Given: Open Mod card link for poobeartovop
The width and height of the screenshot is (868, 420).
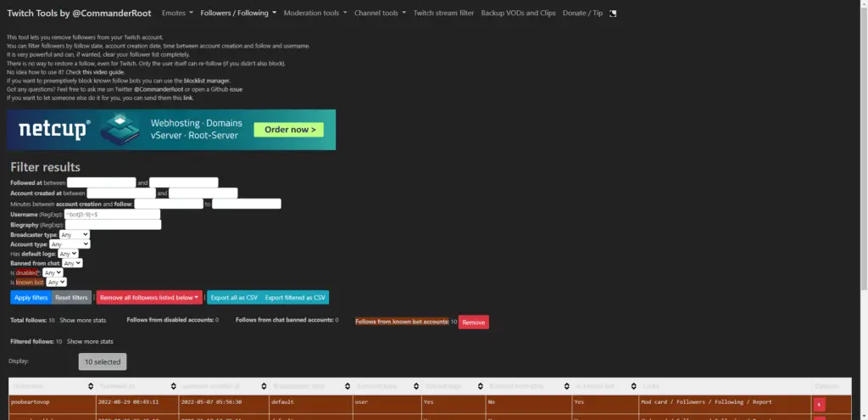Looking at the screenshot, I should (x=654, y=401).
